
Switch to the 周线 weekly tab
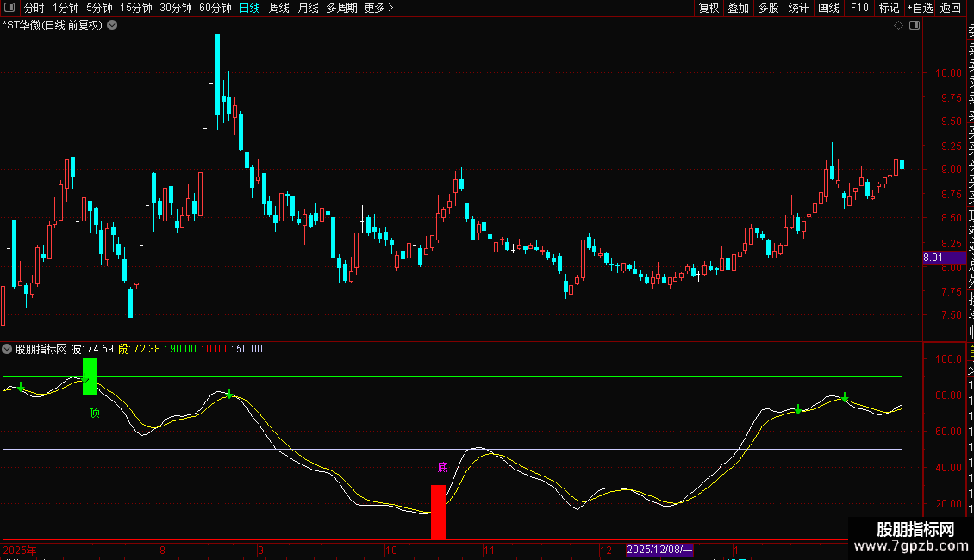coord(279,9)
